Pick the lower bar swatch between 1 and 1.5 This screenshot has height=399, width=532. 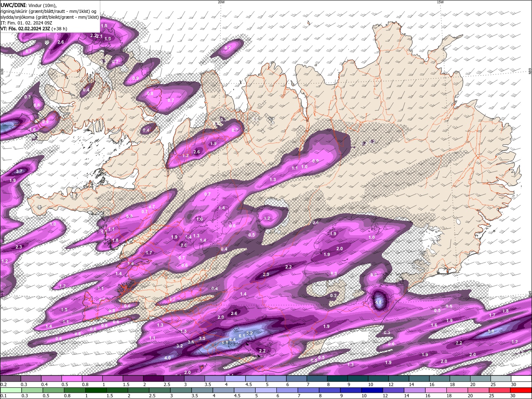96,390
